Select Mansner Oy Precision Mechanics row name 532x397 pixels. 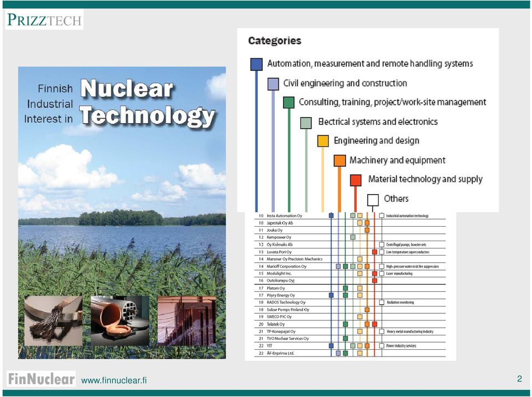pyautogui.click(x=294, y=259)
